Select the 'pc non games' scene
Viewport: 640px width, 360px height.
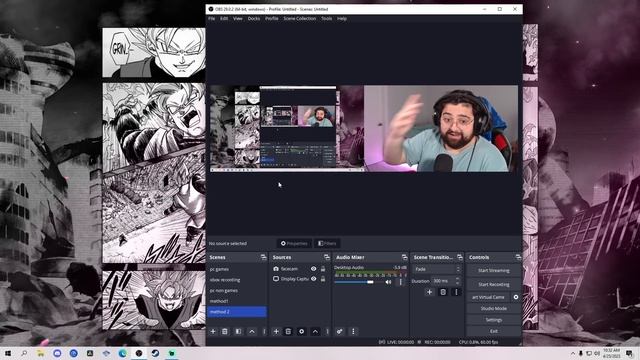[x=237, y=291]
